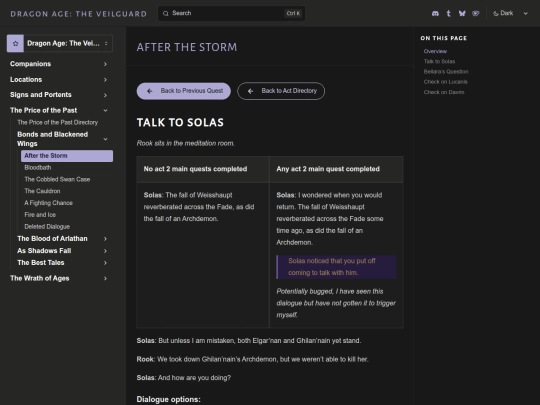Screen dimensions: 540x405
Task: Open the Tumblr icon link
Action: [448, 13]
